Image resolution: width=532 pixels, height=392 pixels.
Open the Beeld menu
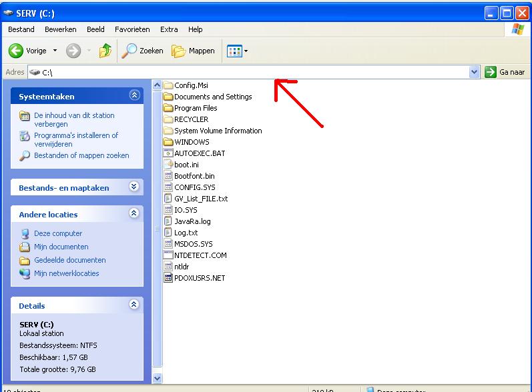tap(95, 29)
